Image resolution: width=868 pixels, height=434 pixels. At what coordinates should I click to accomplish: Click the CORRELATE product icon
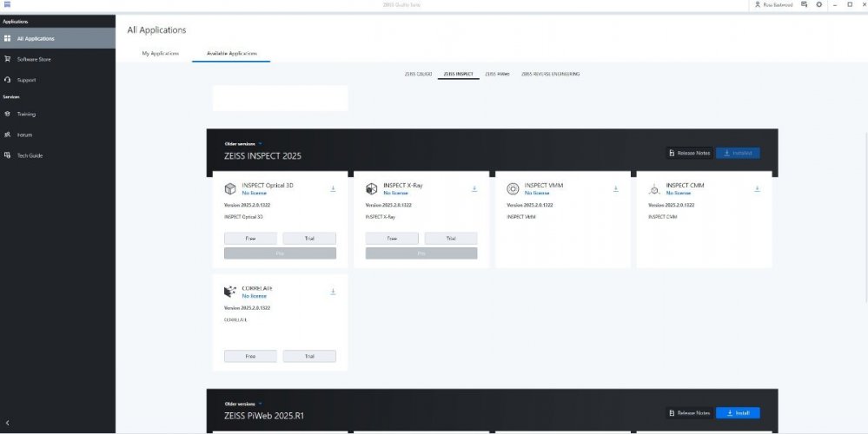(x=229, y=292)
